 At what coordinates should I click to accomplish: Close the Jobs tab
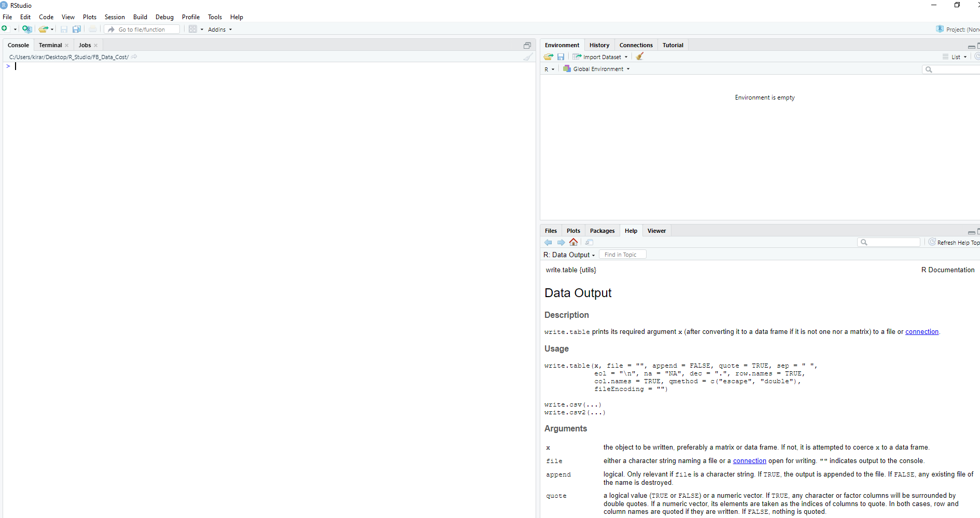click(96, 46)
